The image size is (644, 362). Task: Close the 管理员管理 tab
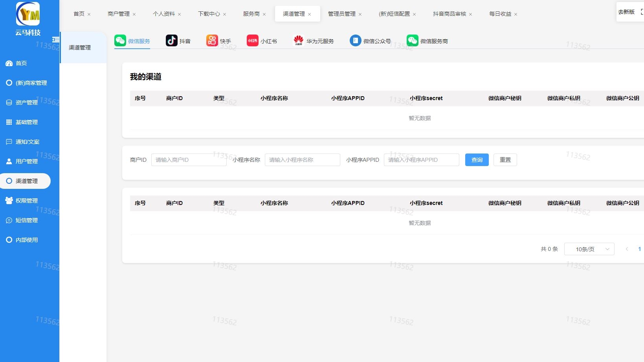coord(360,14)
